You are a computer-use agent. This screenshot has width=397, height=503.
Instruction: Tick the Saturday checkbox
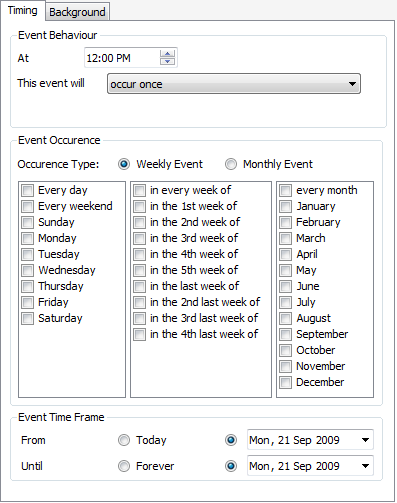pyautogui.click(x=28, y=319)
